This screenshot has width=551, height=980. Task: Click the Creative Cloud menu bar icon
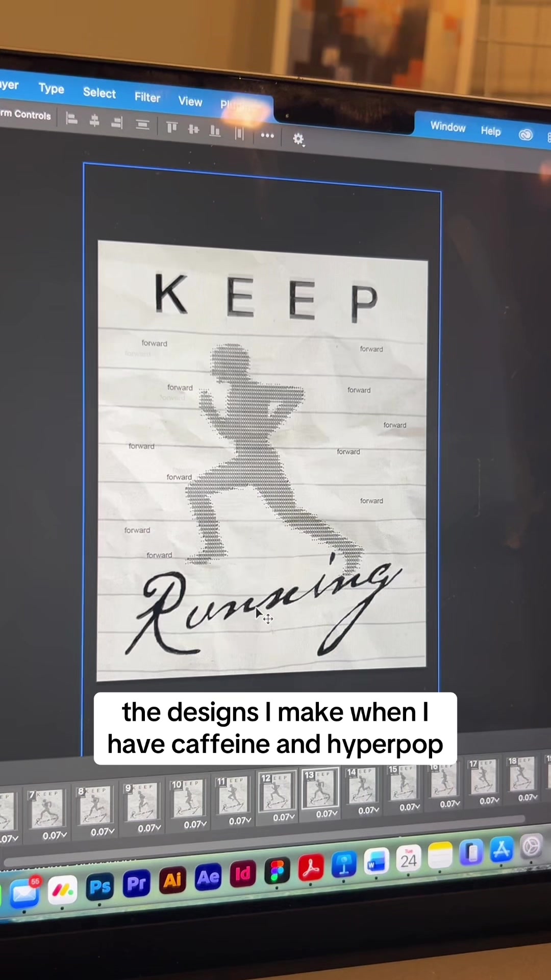(525, 135)
